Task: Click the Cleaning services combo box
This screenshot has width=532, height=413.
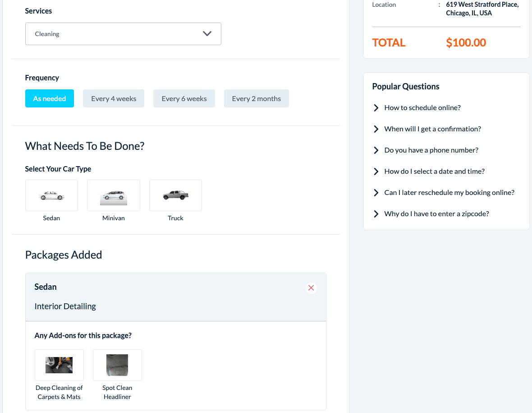Action: pyautogui.click(x=113, y=34)
